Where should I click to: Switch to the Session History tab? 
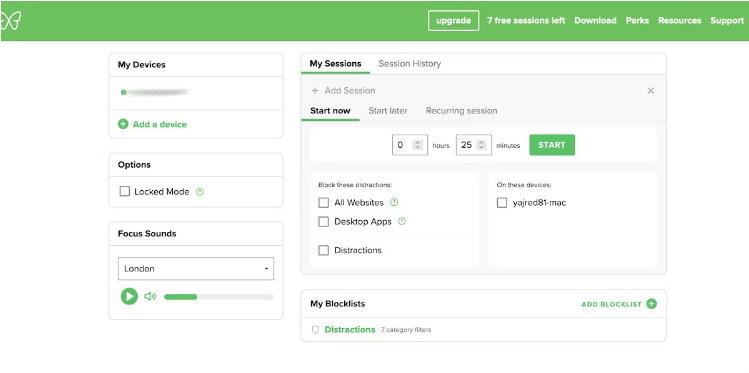409,64
